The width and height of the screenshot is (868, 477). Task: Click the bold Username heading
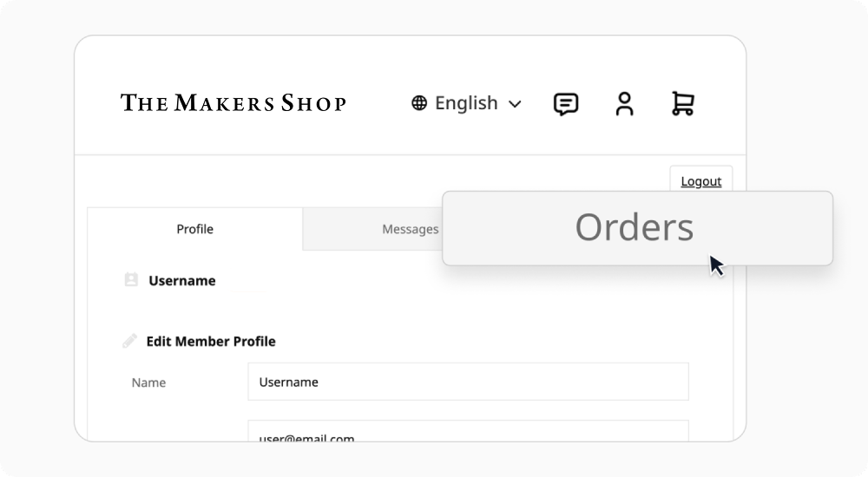pyautogui.click(x=182, y=281)
